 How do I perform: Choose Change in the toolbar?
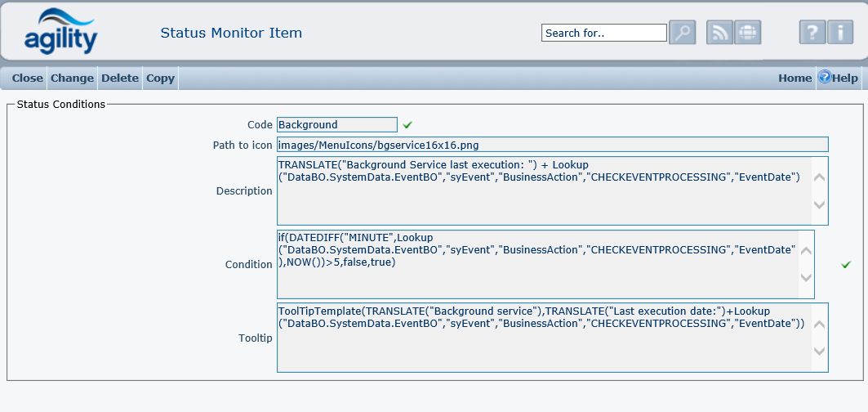coord(72,78)
